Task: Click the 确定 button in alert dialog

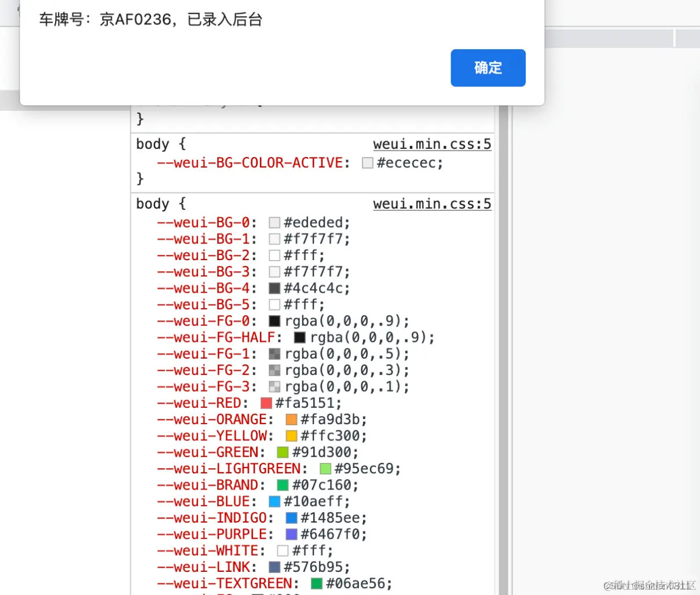Action: pos(488,68)
